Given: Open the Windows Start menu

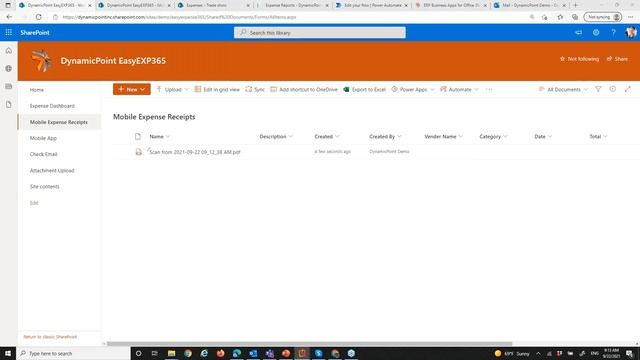Looking at the screenshot, I should point(8,353).
